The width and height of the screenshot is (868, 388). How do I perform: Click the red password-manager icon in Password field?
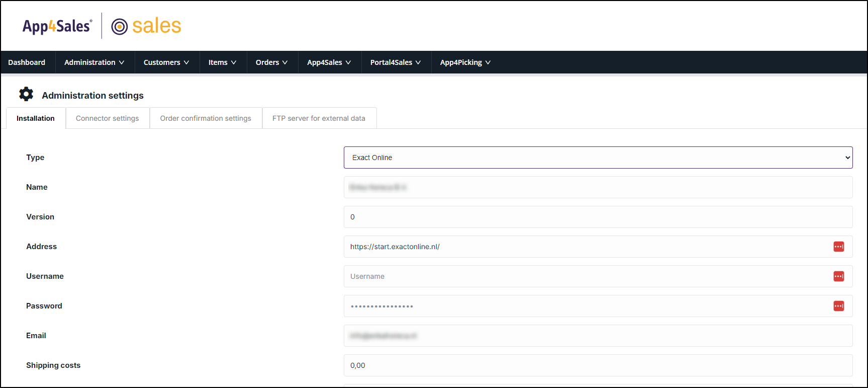click(839, 306)
